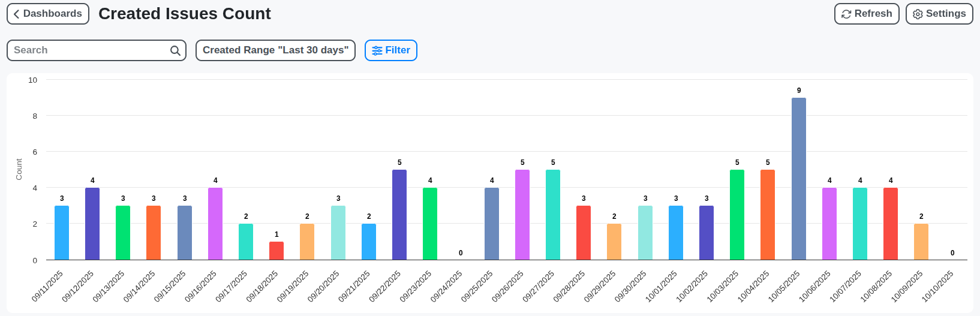980x316 pixels.
Task: Select the teal 10/07/2025 bar
Action: pyautogui.click(x=860, y=224)
